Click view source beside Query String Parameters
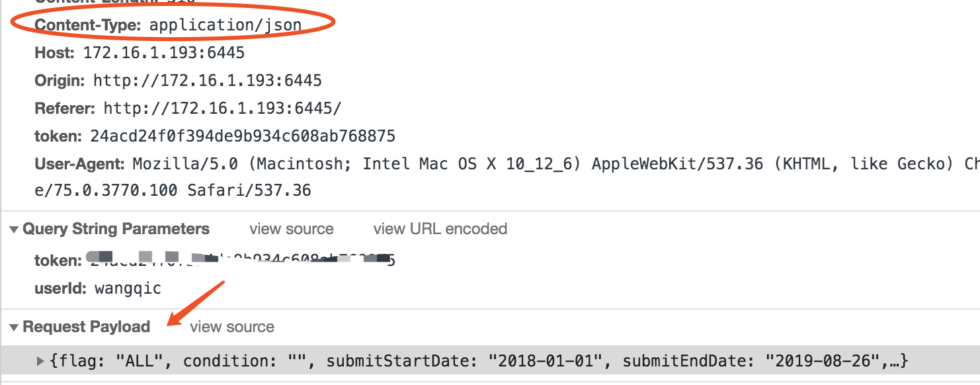Viewport: 980px width, 385px height. coord(292,229)
